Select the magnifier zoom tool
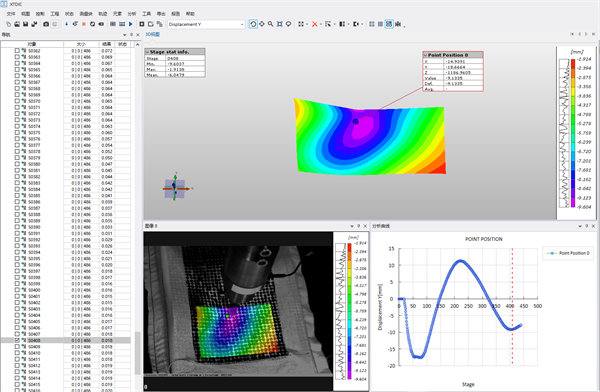 (x=271, y=24)
